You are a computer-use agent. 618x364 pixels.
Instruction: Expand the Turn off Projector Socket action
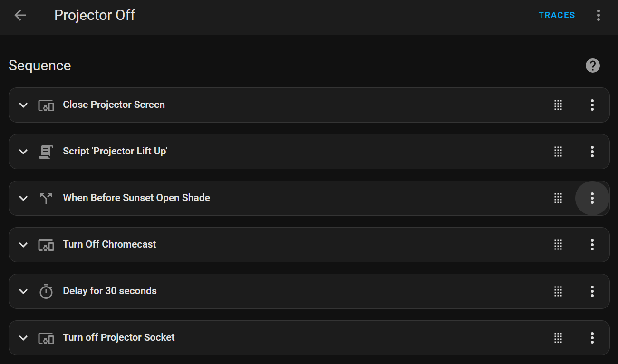click(x=23, y=338)
